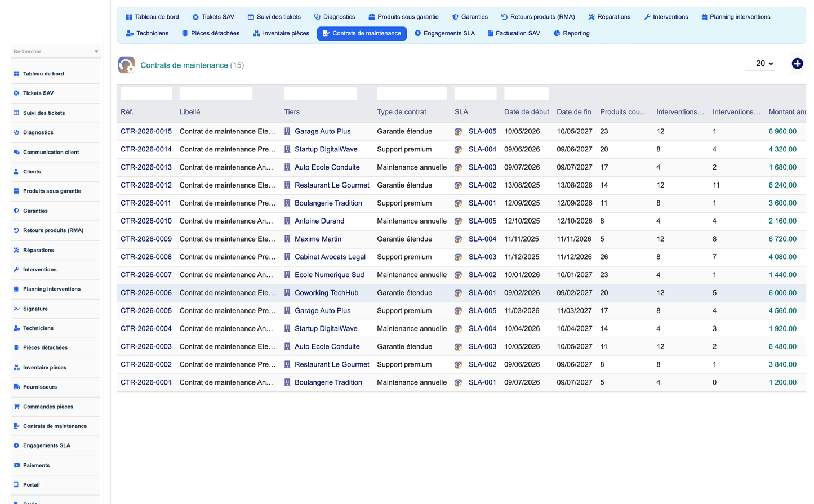The width and height of the screenshot is (814, 504).
Task: Add a new maintenance contract with plus icon
Action: tap(797, 64)
